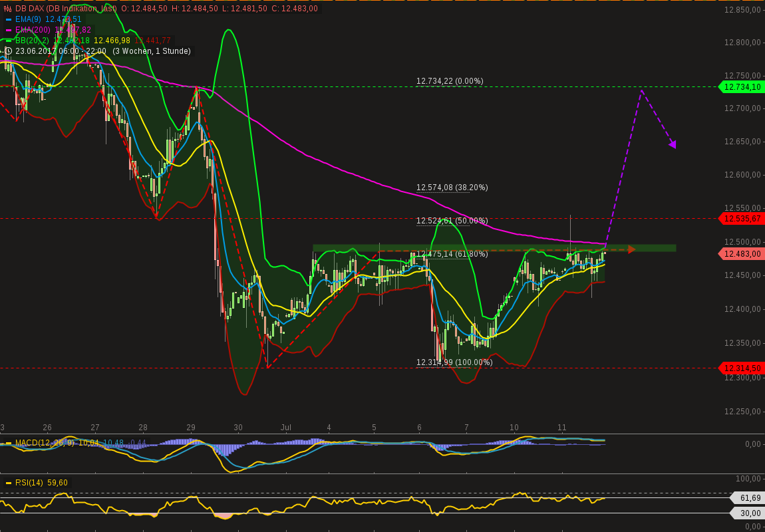Click the 12.650,00 price axis label

(743, 142)
